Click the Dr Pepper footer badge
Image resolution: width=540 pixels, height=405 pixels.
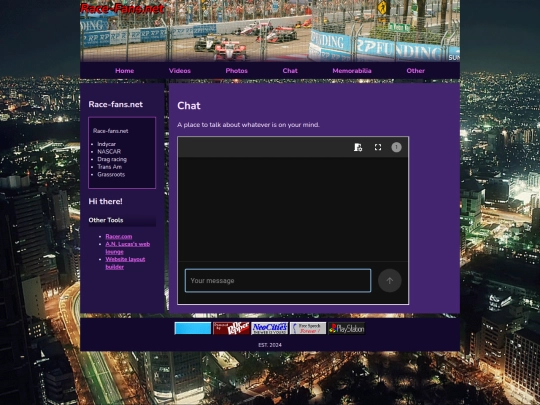pos(231,328)
